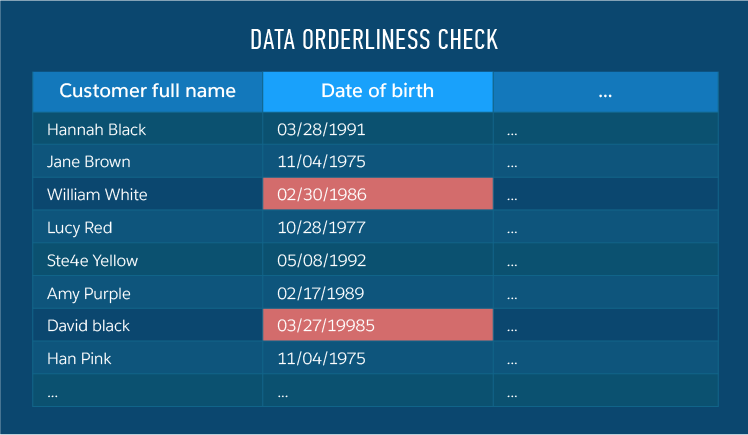Select the David black name cell
This screenshot has height=435, width=748.
pyautogui.click(x=89, y=326)
